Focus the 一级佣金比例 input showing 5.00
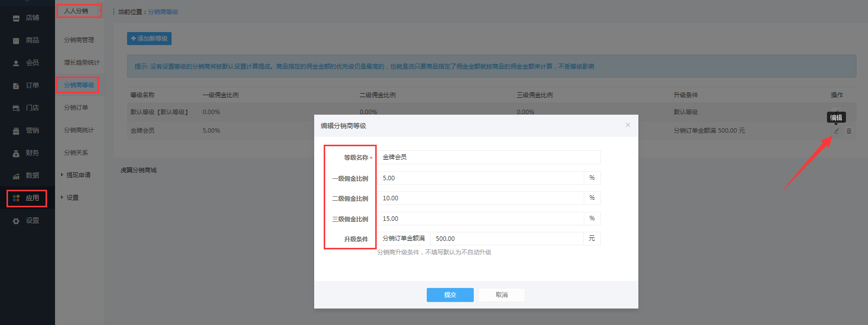 [480, 178]
